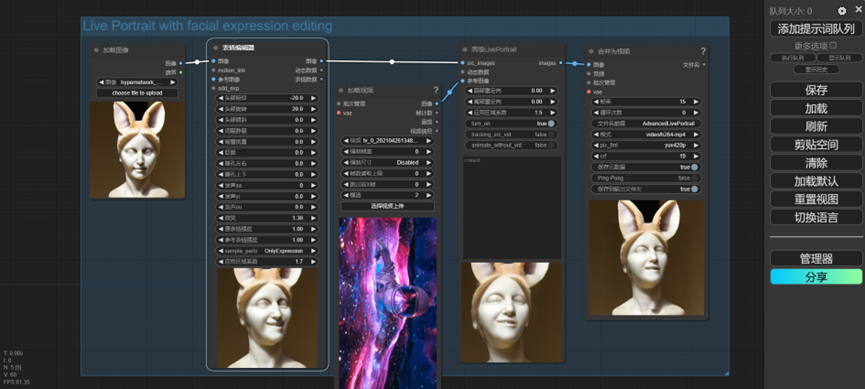Click help question mark on 加载视频 node
Viewport: 865px width, 389px height.
click(436, 90)
